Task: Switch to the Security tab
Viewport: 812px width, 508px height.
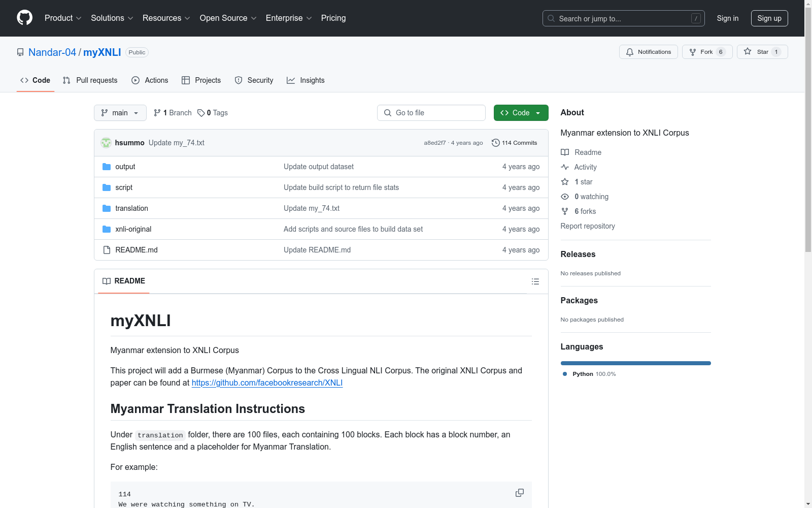Action: coord(254,80)
